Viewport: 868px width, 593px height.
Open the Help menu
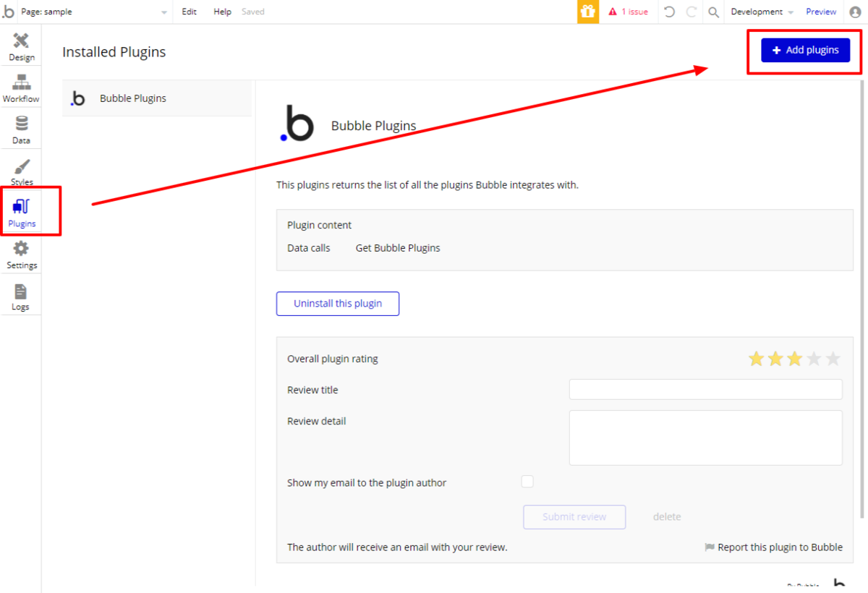[x=222, y=12]
